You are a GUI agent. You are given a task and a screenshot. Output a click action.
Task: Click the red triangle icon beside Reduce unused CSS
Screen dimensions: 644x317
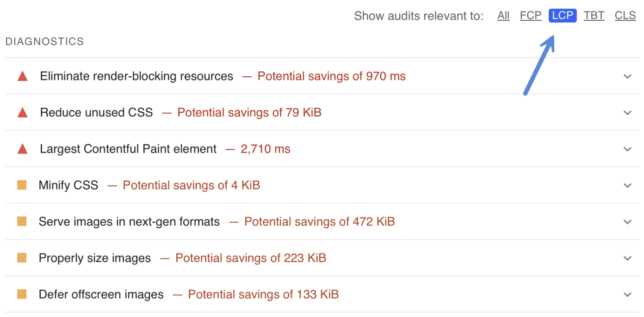(x=22, y=112)
